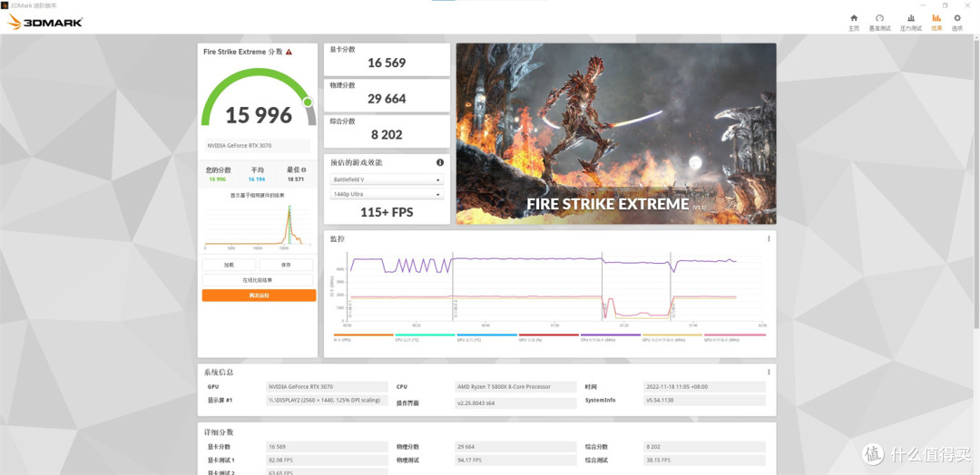Click the display #1 DISPLAY2 field

[x=327, y=400]
